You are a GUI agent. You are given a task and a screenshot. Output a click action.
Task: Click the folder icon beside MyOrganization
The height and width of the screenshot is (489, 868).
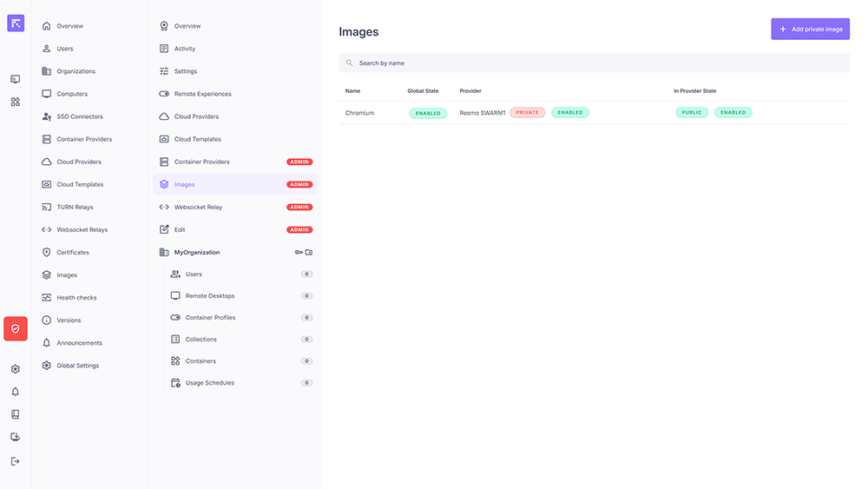[309, 253]
